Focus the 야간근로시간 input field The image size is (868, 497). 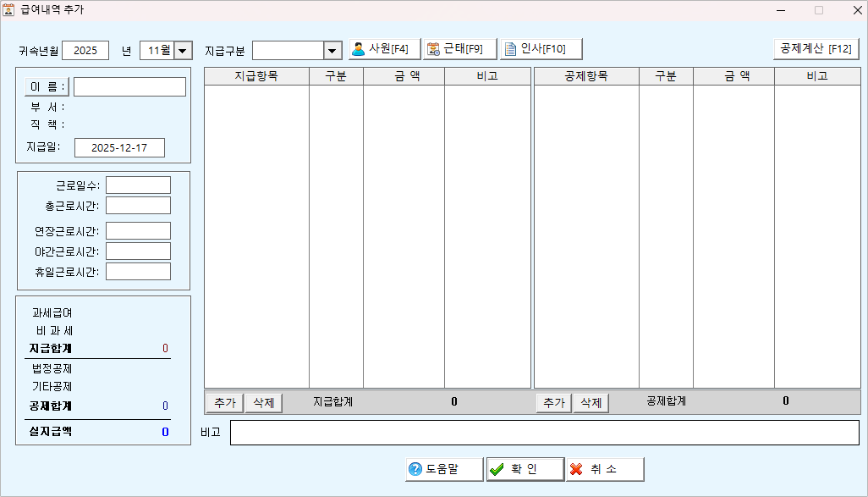(139, 251)
